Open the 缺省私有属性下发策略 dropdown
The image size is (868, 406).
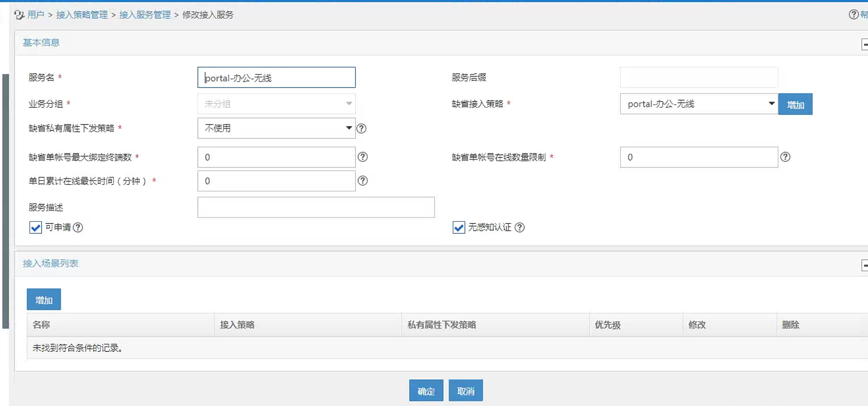(x=276, y=128)
